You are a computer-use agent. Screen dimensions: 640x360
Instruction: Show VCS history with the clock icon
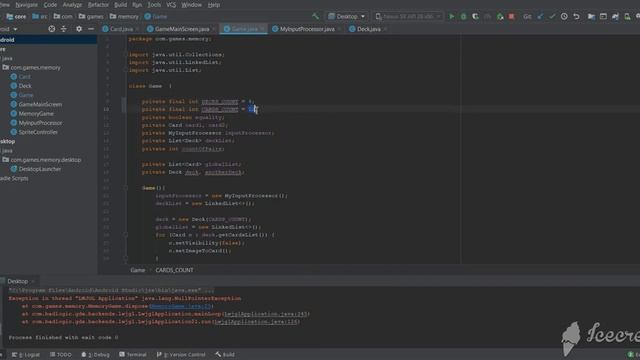(x=564, y=17)
